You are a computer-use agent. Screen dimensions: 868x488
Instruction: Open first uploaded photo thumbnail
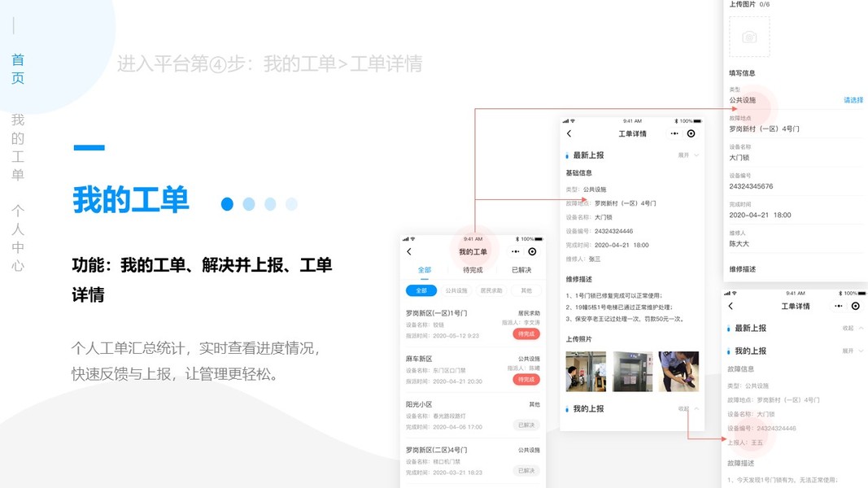click(586, 371)
